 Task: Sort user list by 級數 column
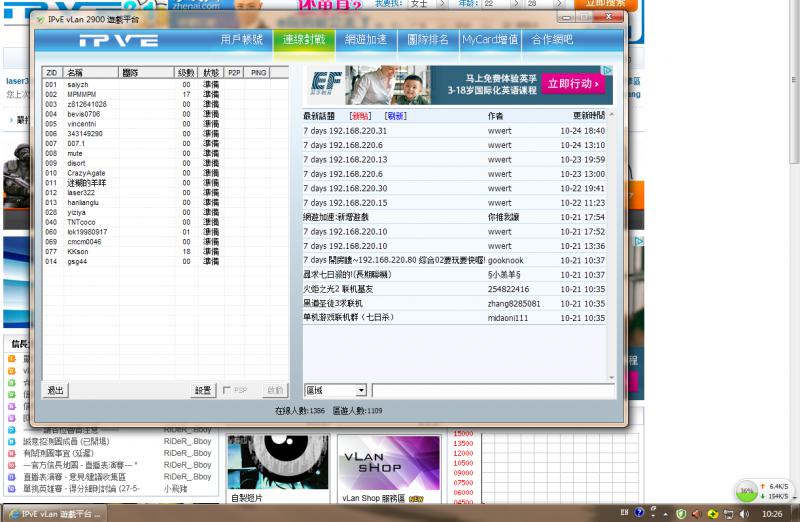(186, 73)
